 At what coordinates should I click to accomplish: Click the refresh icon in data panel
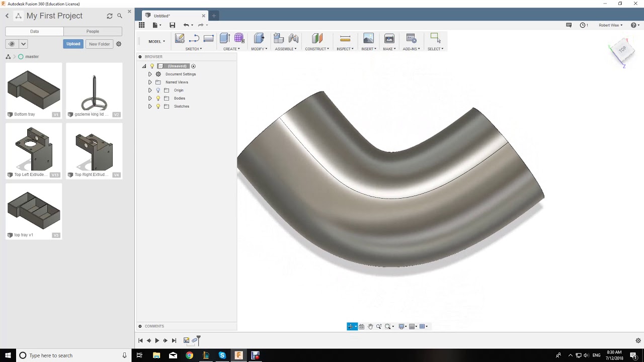(x=110, y=16)
